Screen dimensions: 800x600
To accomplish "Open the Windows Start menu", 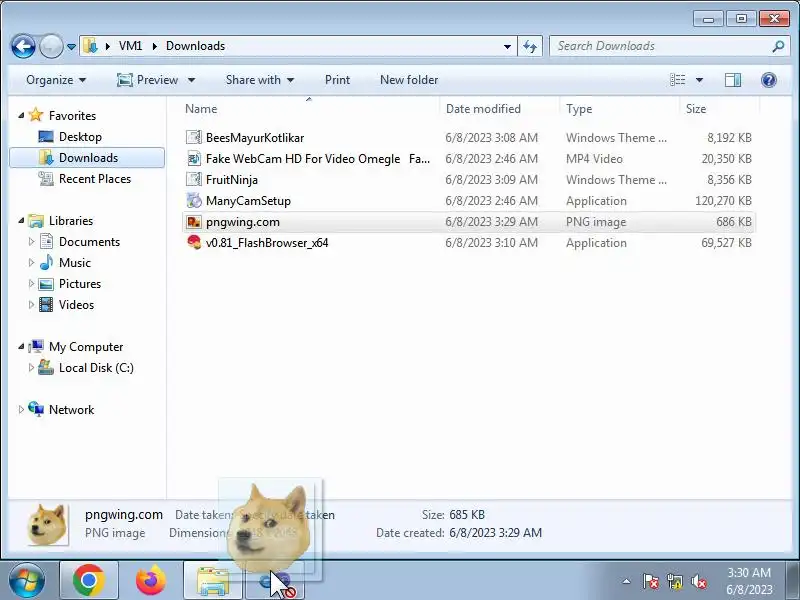I will (27, 581).
